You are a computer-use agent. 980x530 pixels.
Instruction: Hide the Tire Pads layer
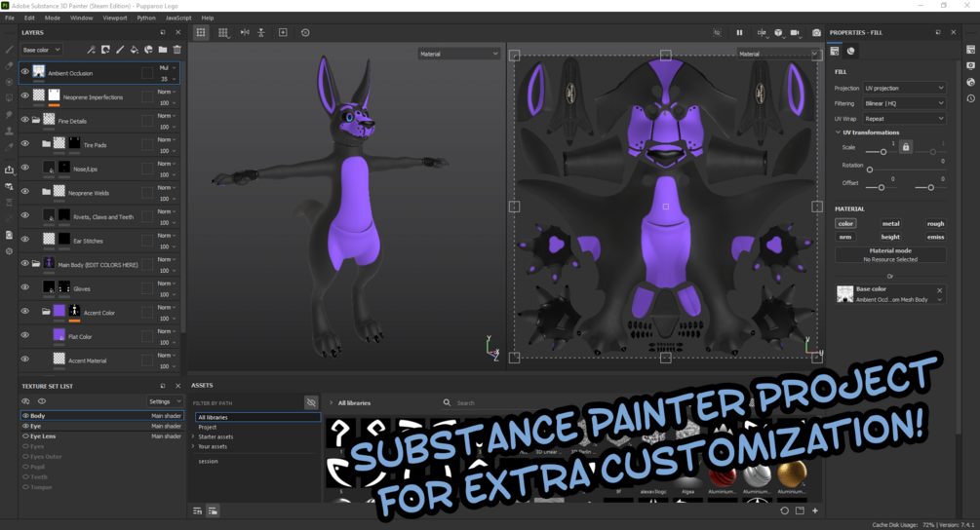click(x=25, y=143)
